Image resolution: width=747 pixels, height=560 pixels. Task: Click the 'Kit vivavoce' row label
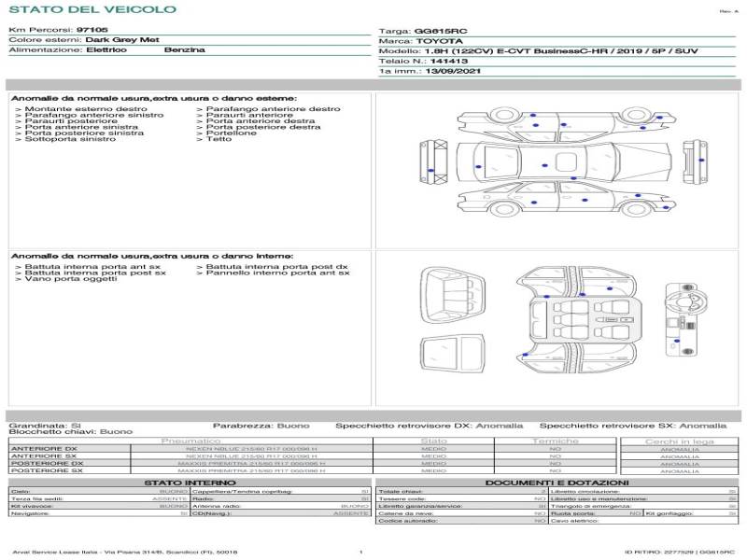coord(32,506)
